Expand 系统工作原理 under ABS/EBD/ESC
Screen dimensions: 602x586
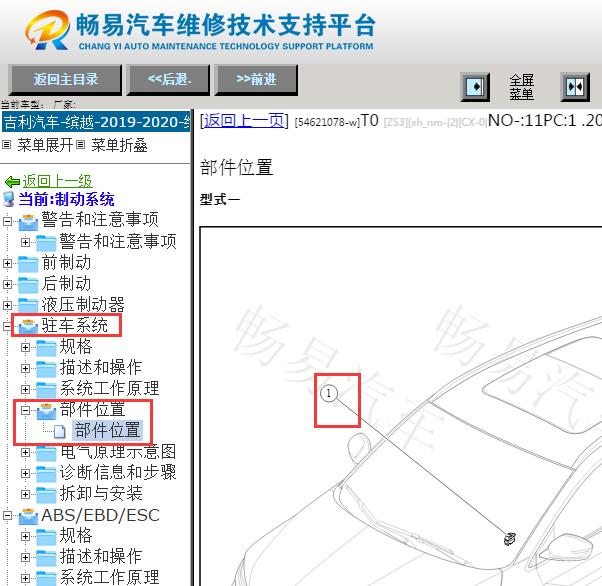[25, 578]
